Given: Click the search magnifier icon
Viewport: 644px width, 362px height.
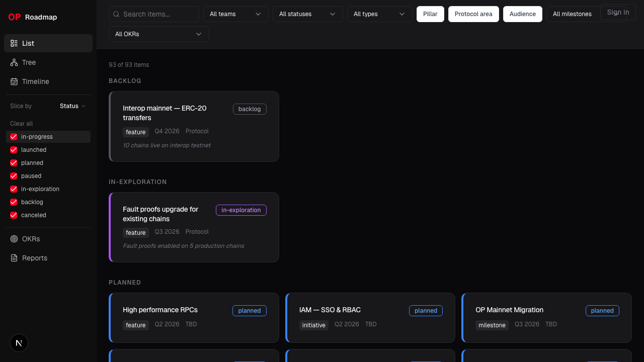Looking at the screenshot, I should (117, 14).
